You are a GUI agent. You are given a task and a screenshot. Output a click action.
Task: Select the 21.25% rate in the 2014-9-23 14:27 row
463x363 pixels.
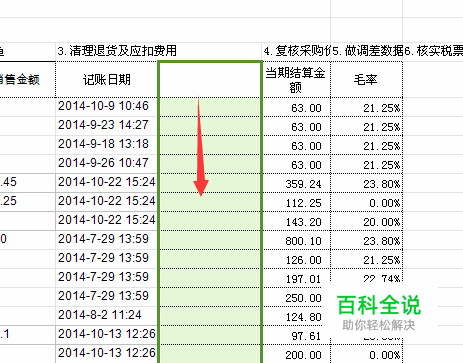[367, 126]
